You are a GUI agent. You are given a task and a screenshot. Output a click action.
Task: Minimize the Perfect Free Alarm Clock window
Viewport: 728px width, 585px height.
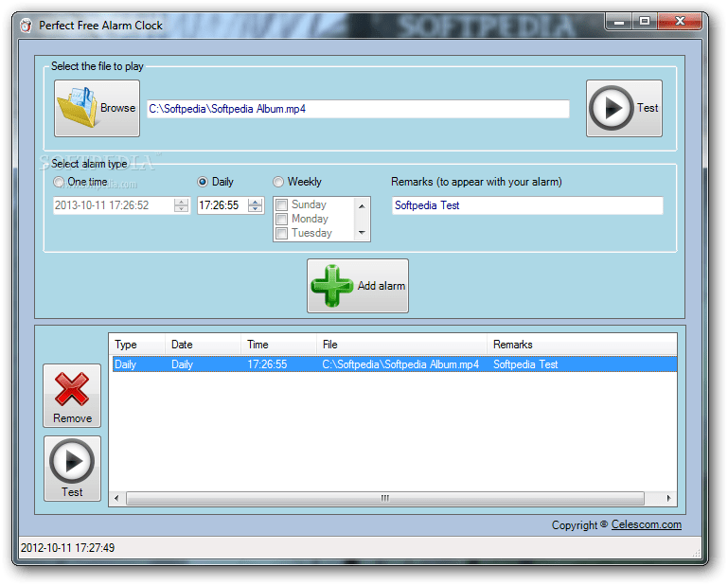[619, 22]
